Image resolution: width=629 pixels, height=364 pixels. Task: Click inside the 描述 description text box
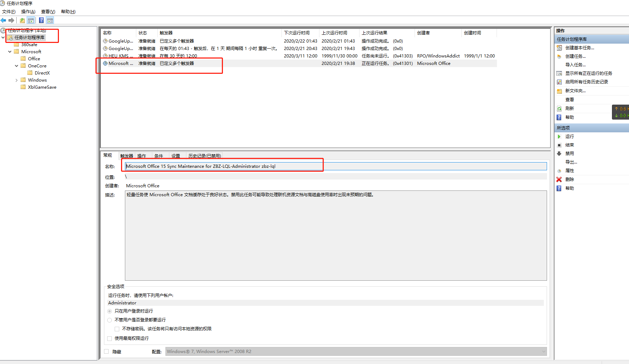pos(336,236)
